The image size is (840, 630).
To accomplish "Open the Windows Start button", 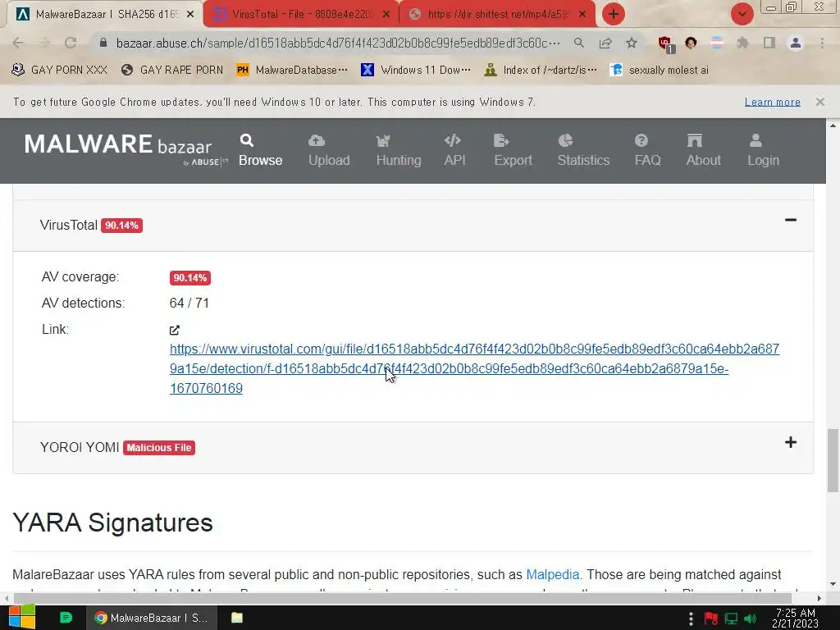I will (21, 618).
